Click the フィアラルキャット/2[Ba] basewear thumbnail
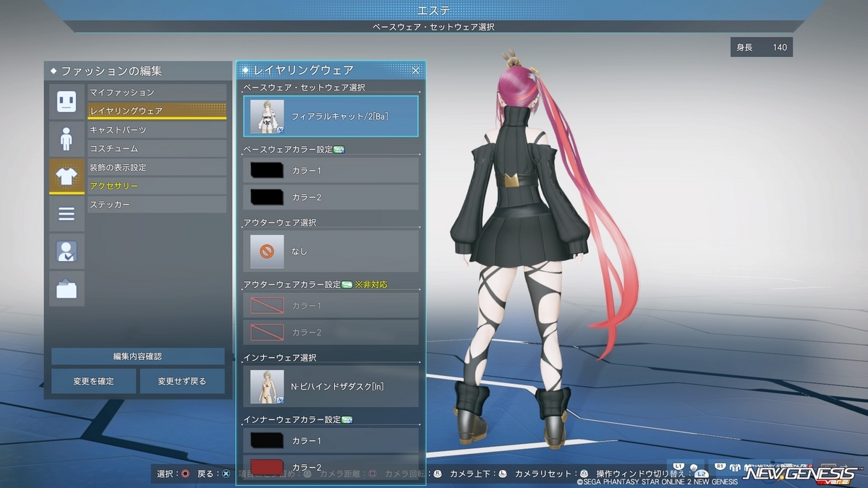This screenshot has width=868, height=488. click(x=267, y=116)
